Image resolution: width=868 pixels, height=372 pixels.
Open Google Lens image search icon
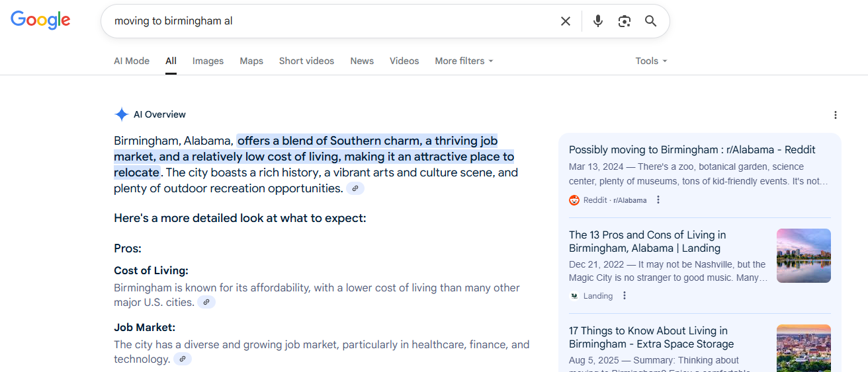click(x=624, y=21)
